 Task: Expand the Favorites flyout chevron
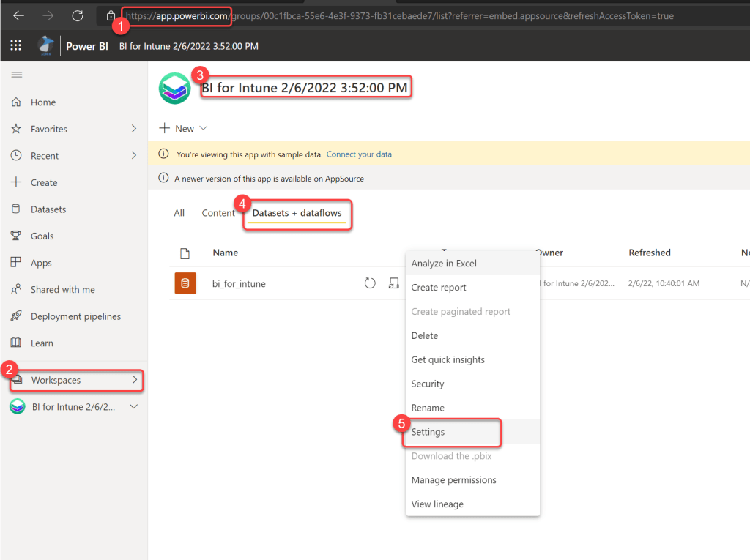134,129
